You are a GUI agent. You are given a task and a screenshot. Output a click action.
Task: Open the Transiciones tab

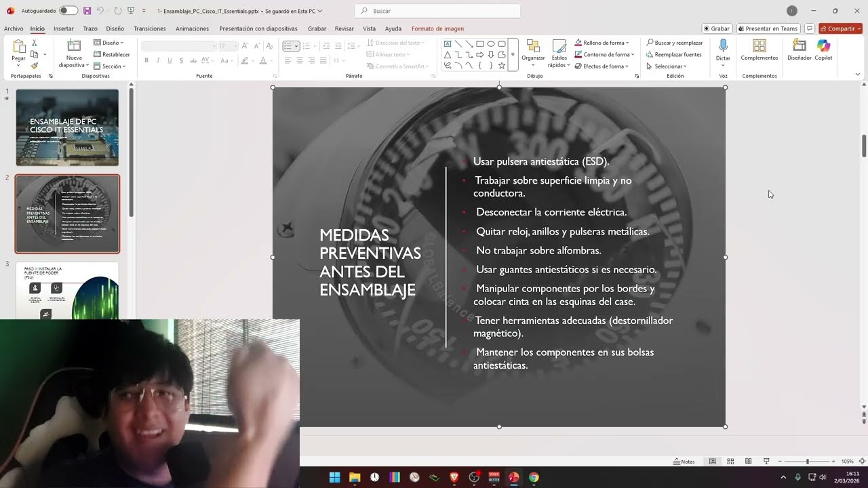[150, 28]
